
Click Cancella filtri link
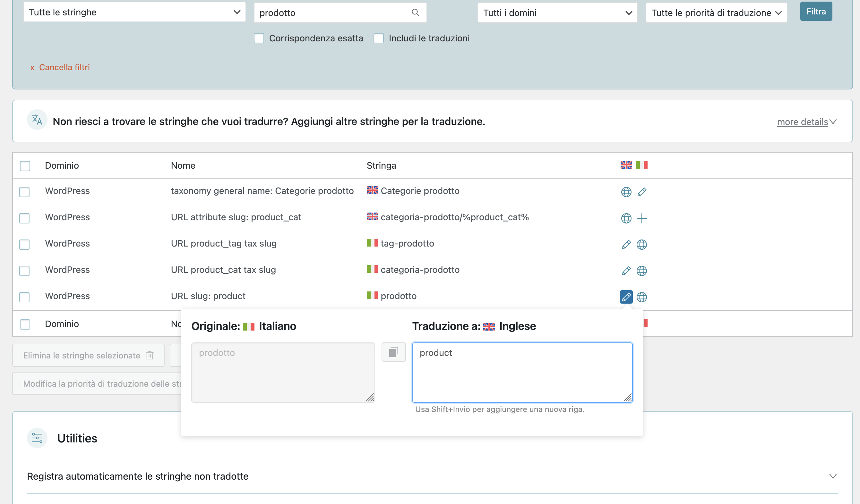(64, 67)
